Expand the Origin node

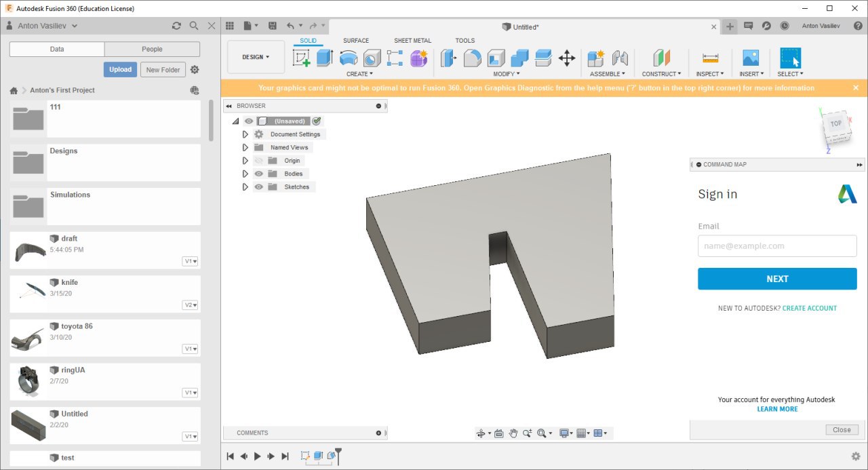(x=245, y=161)
